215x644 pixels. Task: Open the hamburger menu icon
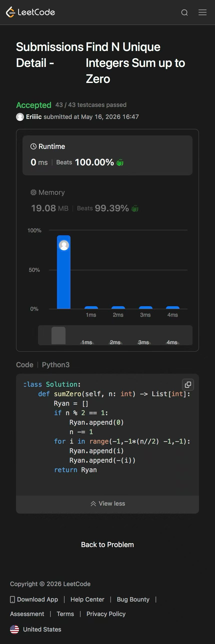202,12
